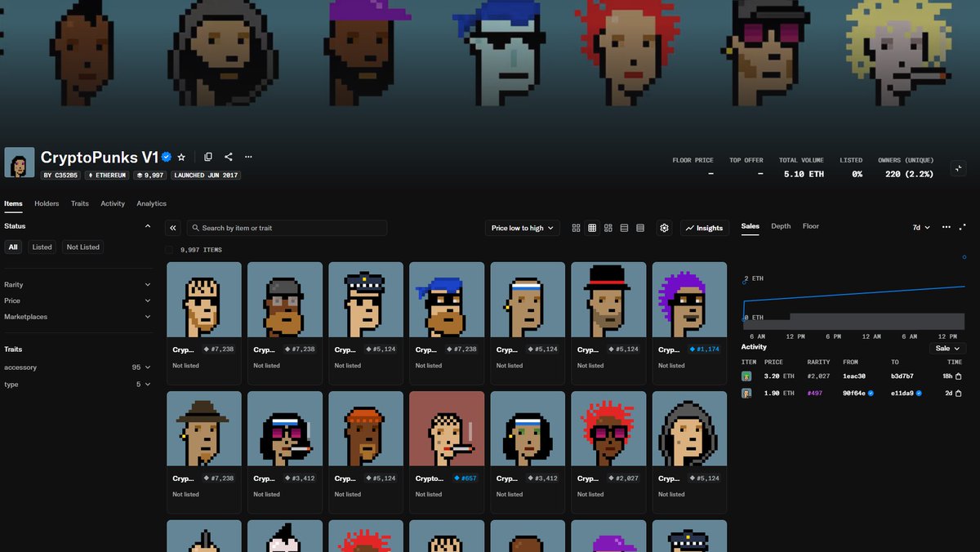Open seller address 1eac30
The image size is (980, 552).
(x=853, y=376)
